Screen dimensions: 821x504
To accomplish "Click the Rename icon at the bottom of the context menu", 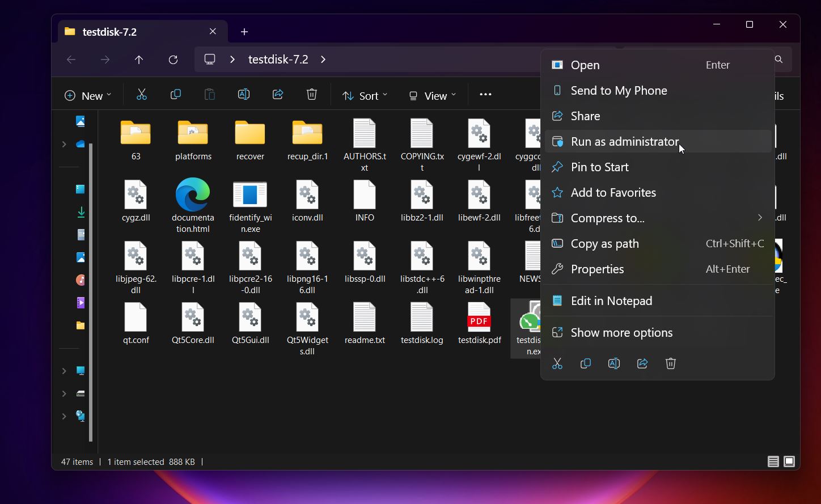I will (614, 363).
